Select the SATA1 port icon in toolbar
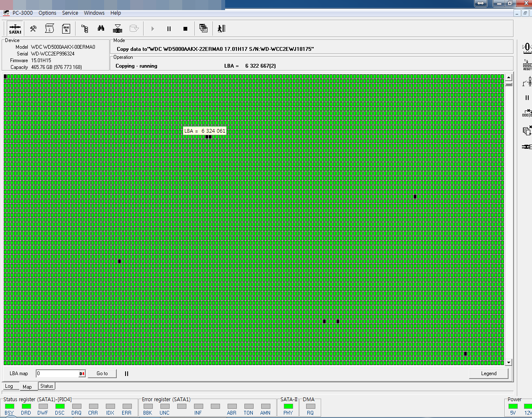 (15, 29)
